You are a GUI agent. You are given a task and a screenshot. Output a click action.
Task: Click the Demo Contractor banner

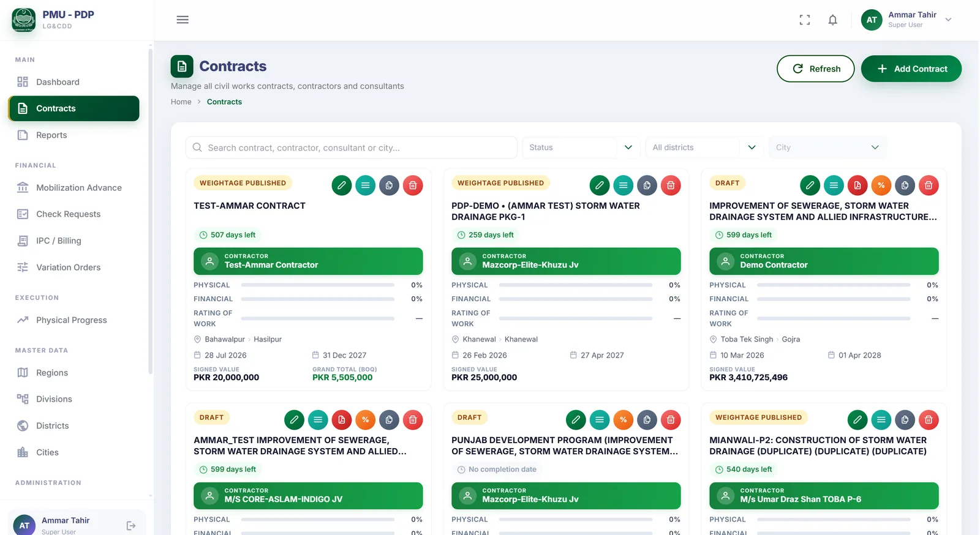(x=824, y=261)
